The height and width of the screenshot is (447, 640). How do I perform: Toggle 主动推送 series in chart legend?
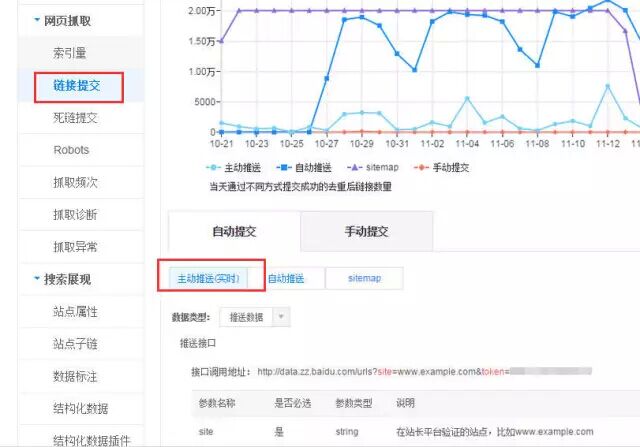click(236, 167)
